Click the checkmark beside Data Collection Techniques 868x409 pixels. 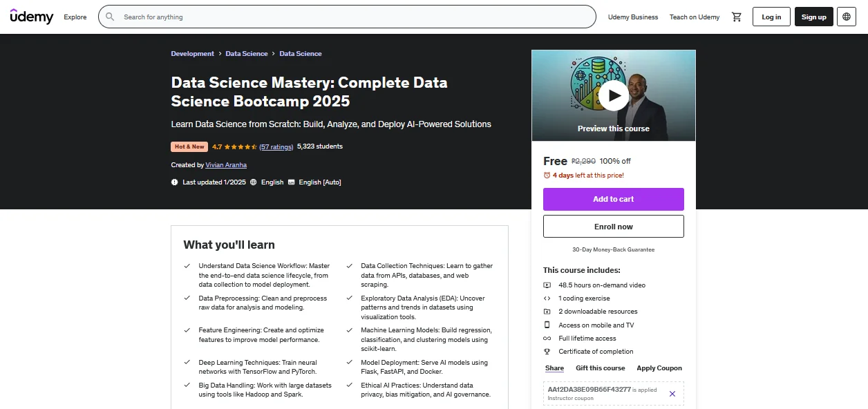pyautogui.click(x=349, y=266)
